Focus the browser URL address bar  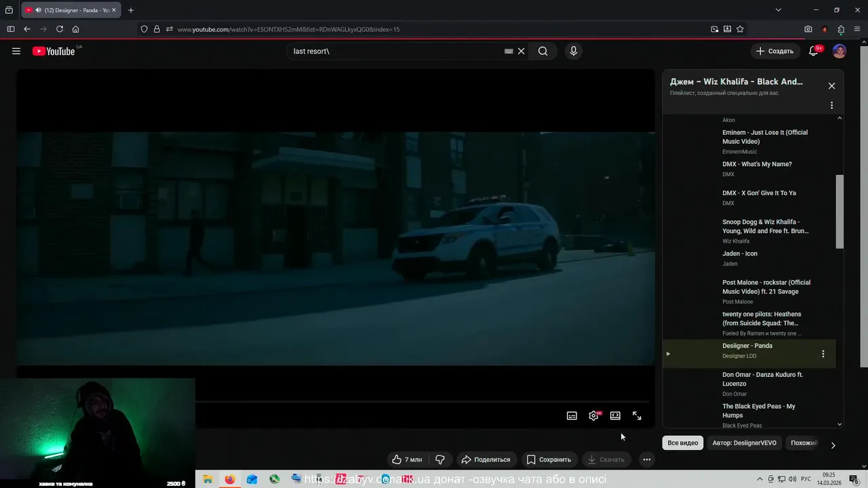[x=441, y=29]
